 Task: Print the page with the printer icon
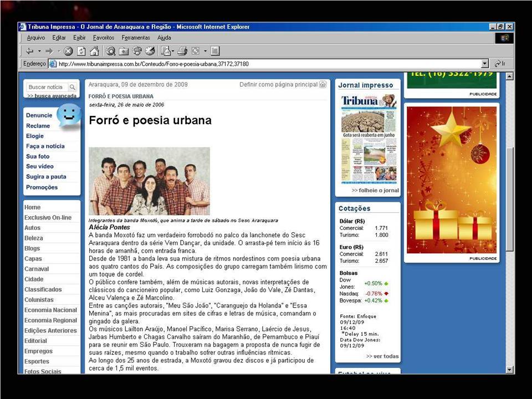tap(182, 51)
